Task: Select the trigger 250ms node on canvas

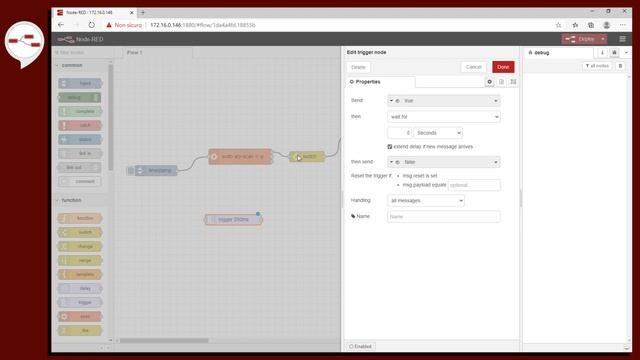Action: click(x=233, y=220)
